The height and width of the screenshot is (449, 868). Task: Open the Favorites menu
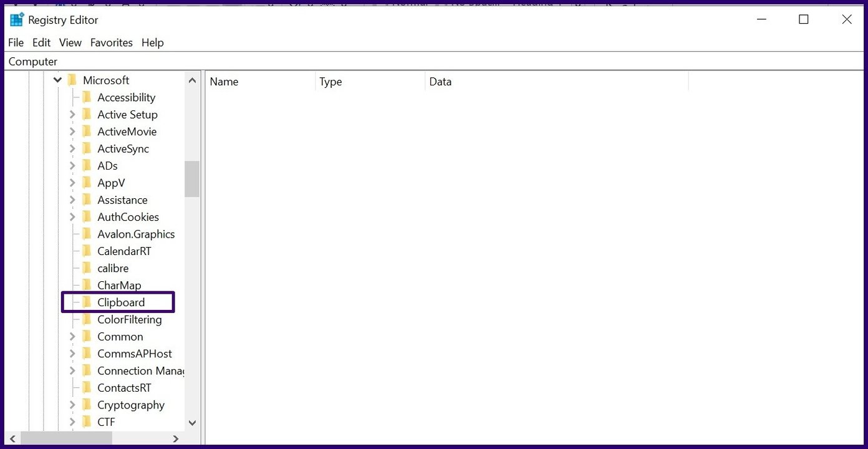(x=111, y=42)
